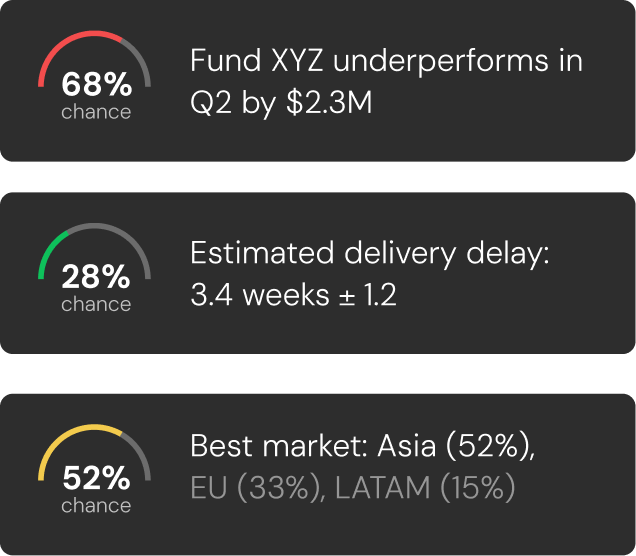
Task: Select the dimmed "EU (33%), LATAM (15%)" text
Action: (x=352, y=488)
